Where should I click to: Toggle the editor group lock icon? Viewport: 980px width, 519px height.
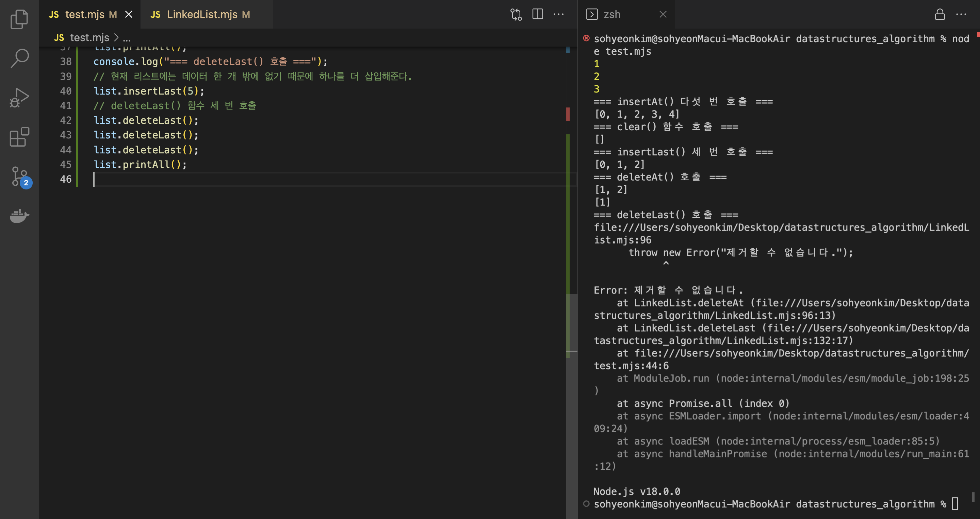(940, 14)
